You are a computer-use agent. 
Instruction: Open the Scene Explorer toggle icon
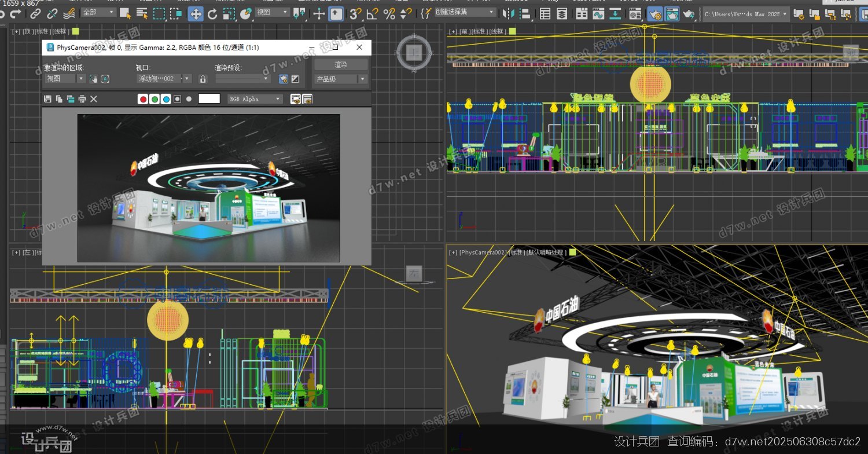(x=545, y=14)
